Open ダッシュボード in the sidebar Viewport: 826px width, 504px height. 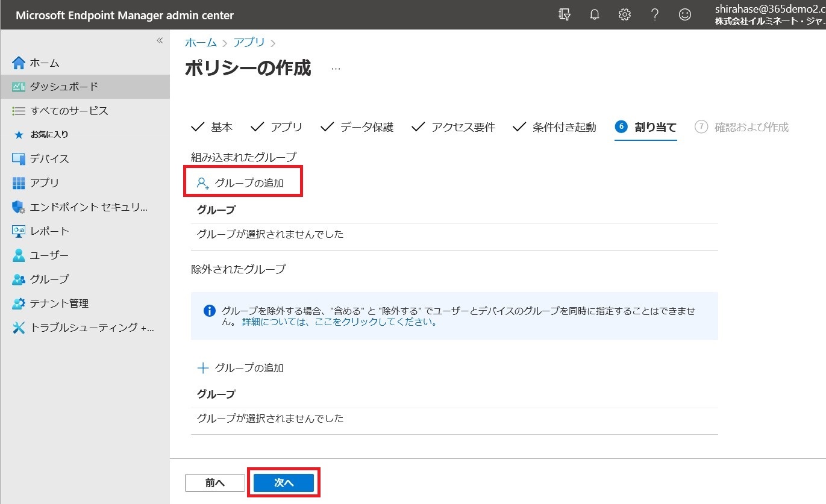coord(85,87)
